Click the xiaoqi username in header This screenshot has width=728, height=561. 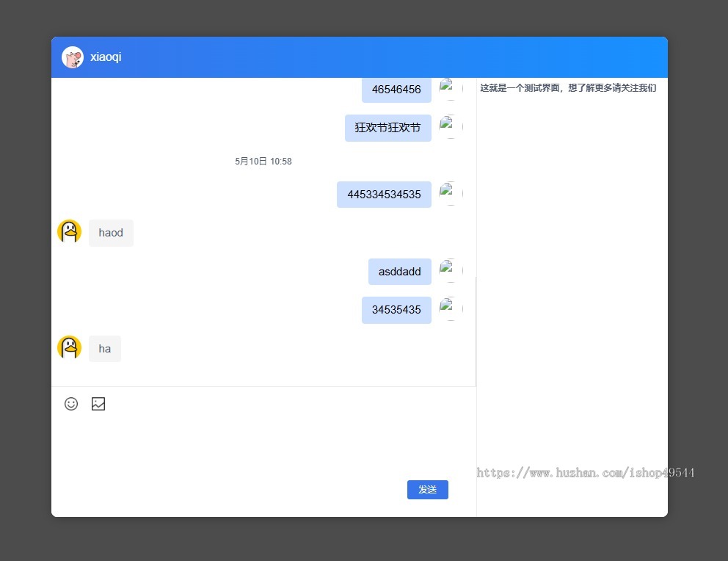tap(106, 57)
